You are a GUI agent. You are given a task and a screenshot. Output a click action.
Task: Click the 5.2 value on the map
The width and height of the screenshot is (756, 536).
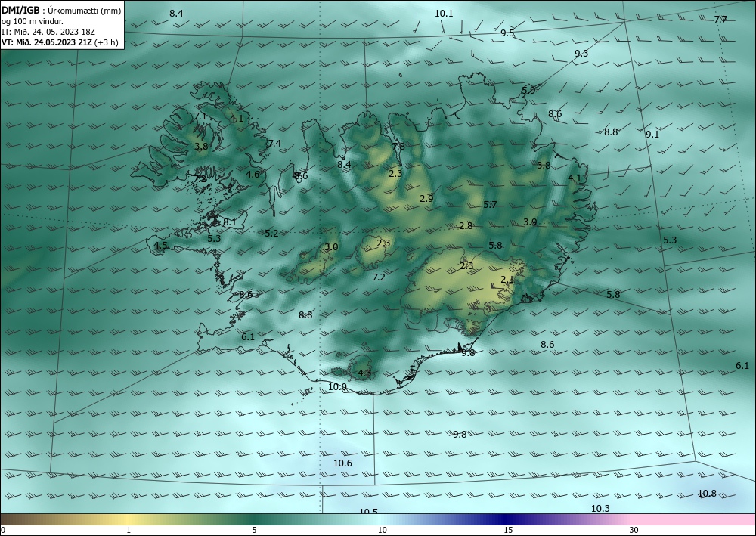tap(271, 234)
